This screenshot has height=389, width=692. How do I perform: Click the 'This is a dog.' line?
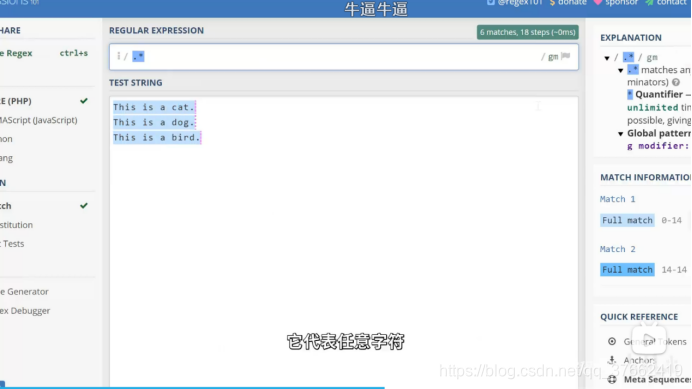154,122
